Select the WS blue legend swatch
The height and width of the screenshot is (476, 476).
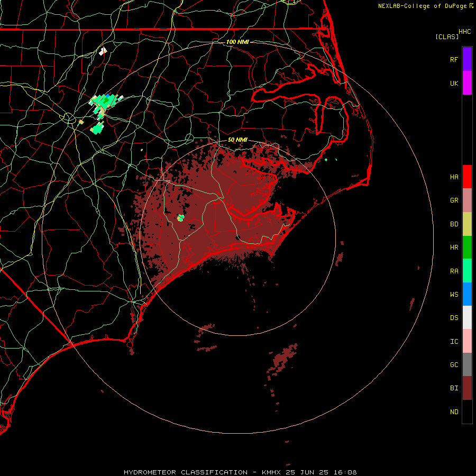click(x=467, y=294)
